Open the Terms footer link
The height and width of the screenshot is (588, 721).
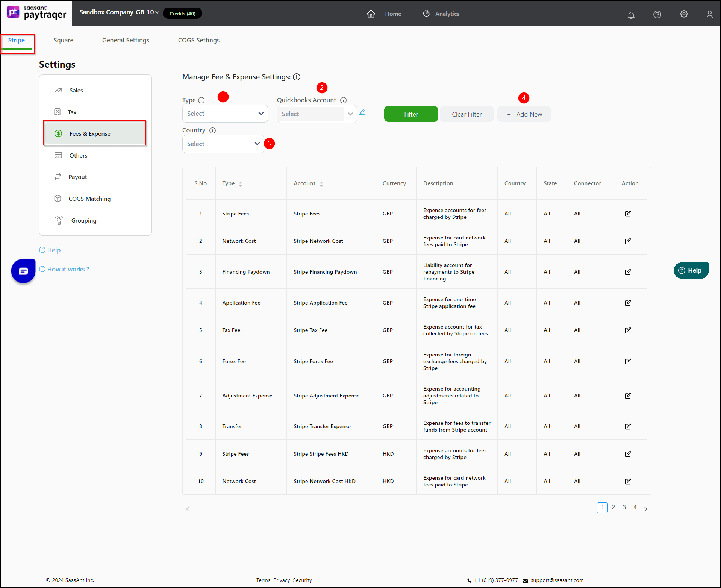coord(263,580)
